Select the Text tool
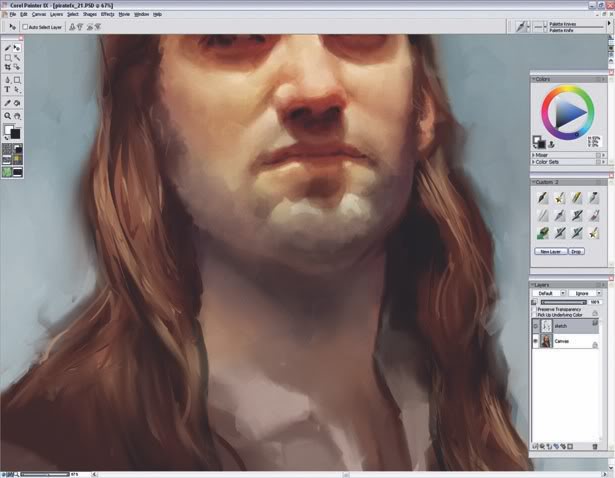 click(7, 90)
